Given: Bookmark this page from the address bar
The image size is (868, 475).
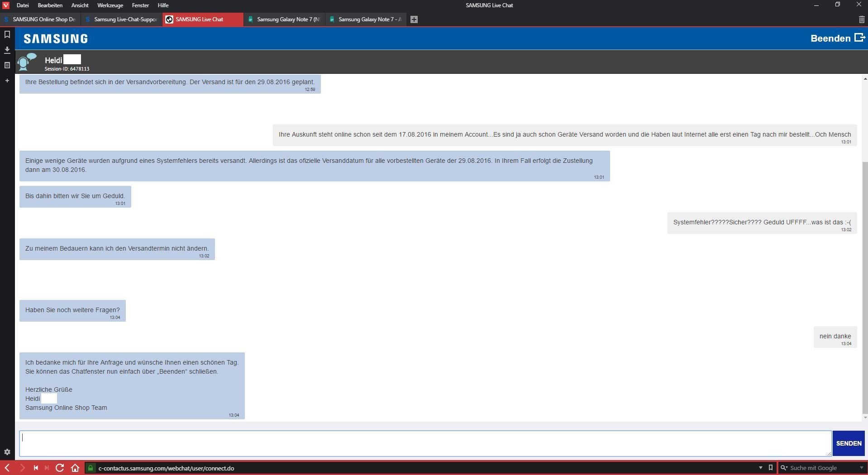Looking at the screenshot, I should click(x=771, y=467).
